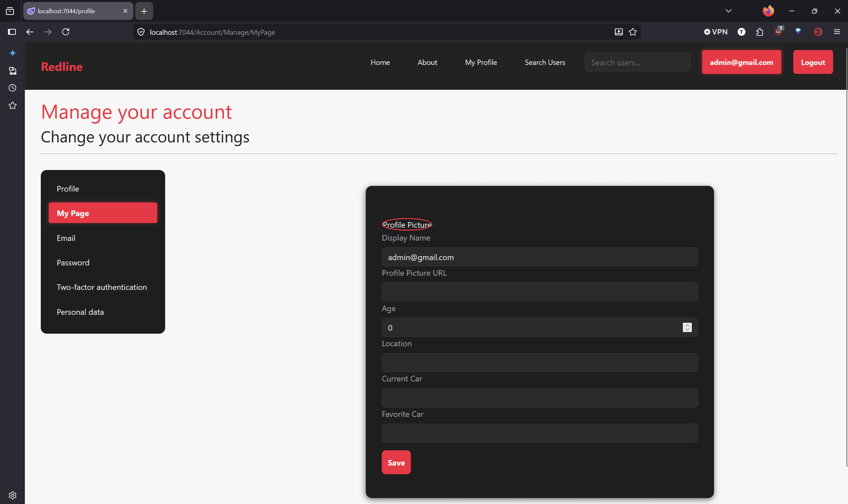Viewport: 848px width, 504px height.
Task: Click the Location input field
Action: click(540, 363)
